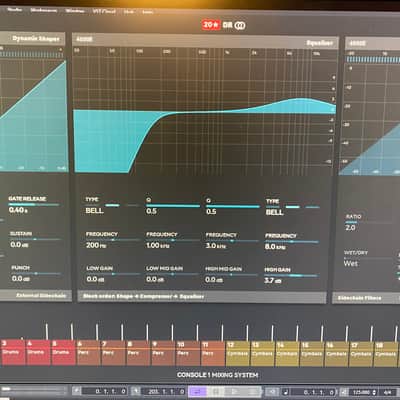Select track 9 Perc in the track strip

(163, 353)
